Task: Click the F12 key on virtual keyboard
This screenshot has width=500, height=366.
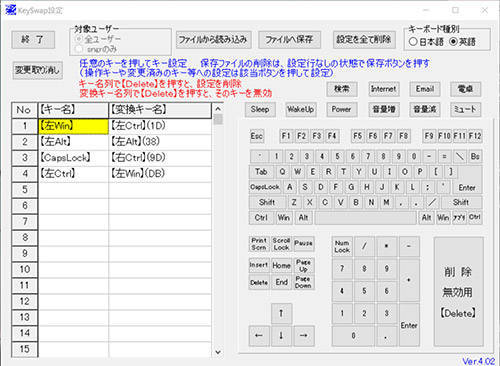Action: (475, 136)
